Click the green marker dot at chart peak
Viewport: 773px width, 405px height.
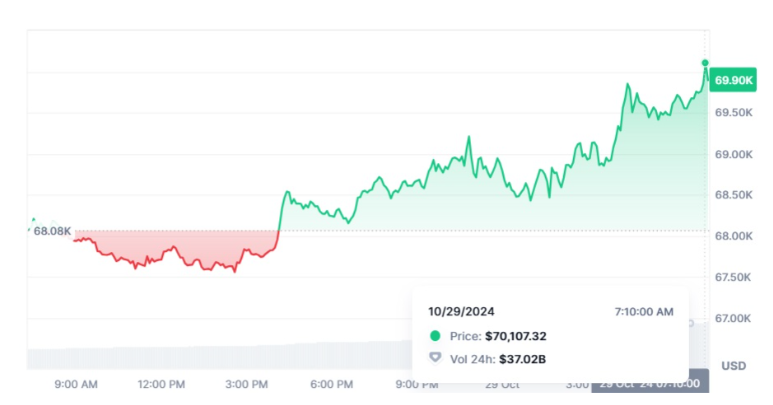[x=705, y=63]
